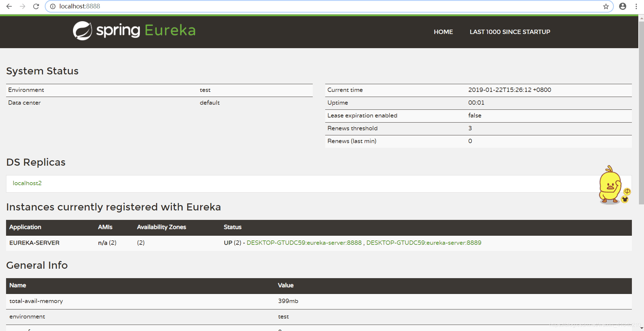Click the Spring Eureka logo
The width and height of the screenshot is (644, 331).
click(134, 31)
